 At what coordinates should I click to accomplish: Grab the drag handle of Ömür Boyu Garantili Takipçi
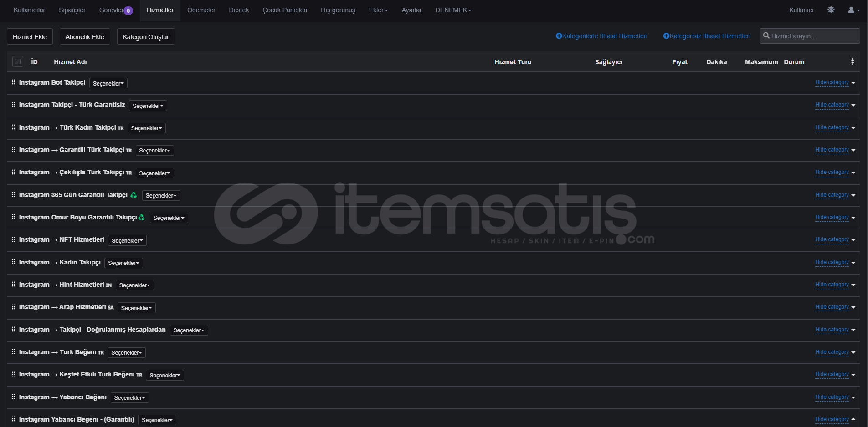pos(14,217)
